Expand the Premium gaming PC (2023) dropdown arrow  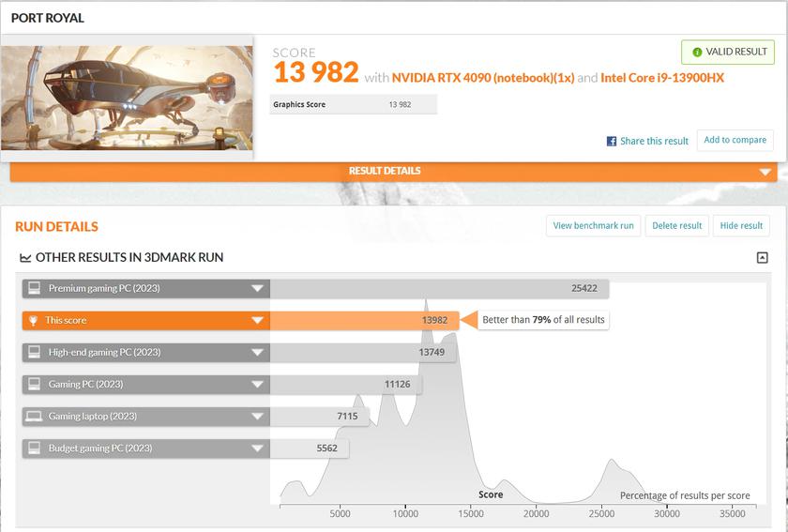click(257, 288)
